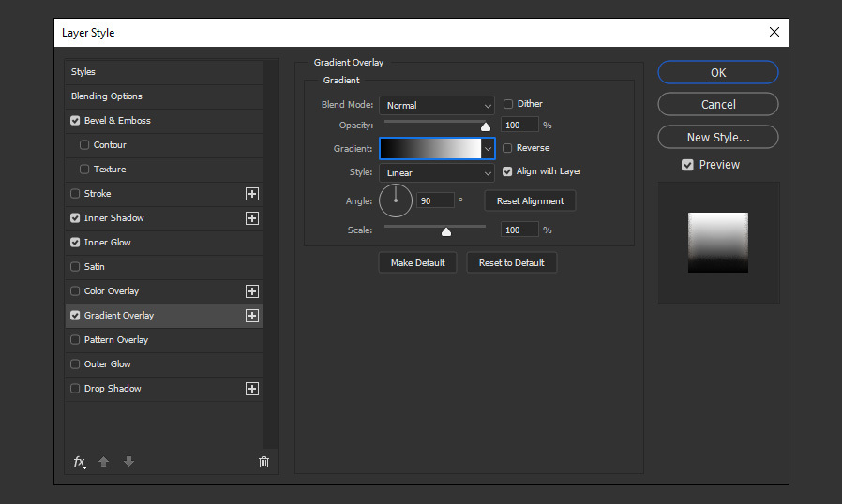Image resolution: width=842 pixels, height=504 pixels.
Task: Enable the Satin effect checkbox
Action: (75, 267)
